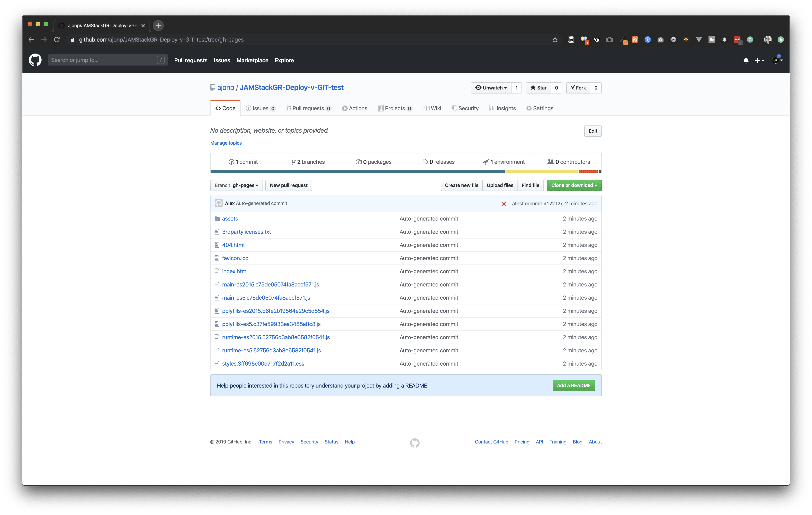Click the New pull request button
Screen dimensions: 812x515
tap(289, 185)
